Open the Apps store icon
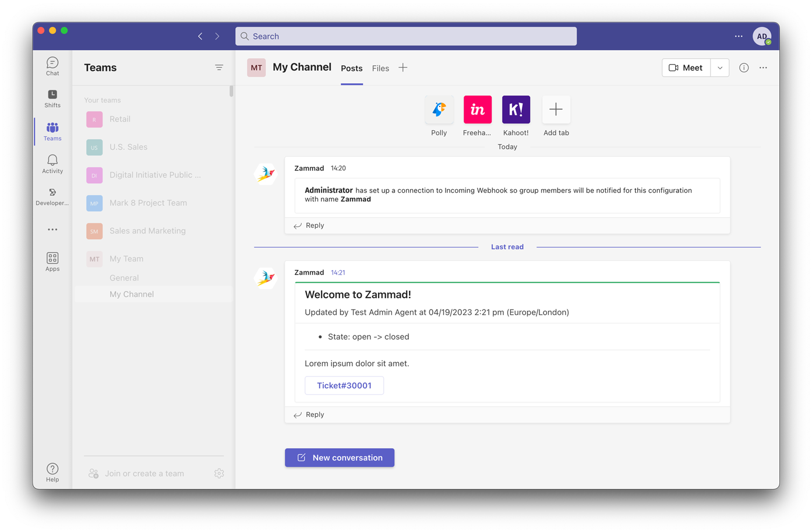Viewport: 812px width, 532px height. click(52, 262)
